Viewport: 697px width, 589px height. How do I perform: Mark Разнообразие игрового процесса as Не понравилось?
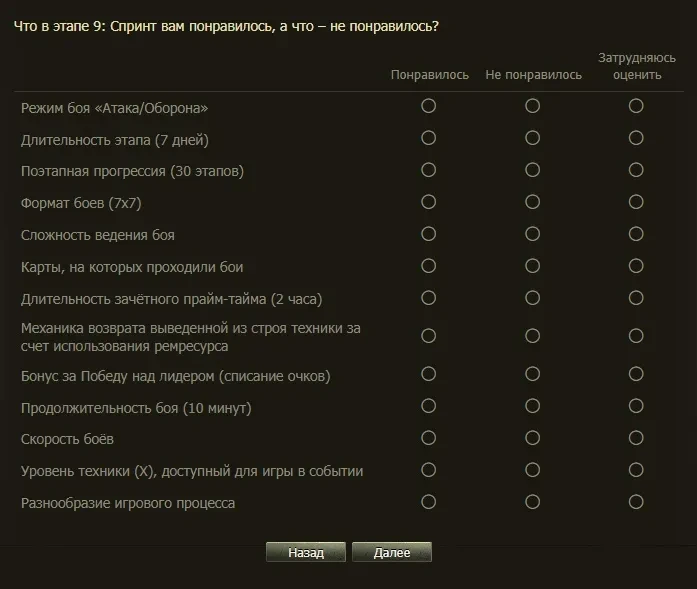[x=533, y=502]
